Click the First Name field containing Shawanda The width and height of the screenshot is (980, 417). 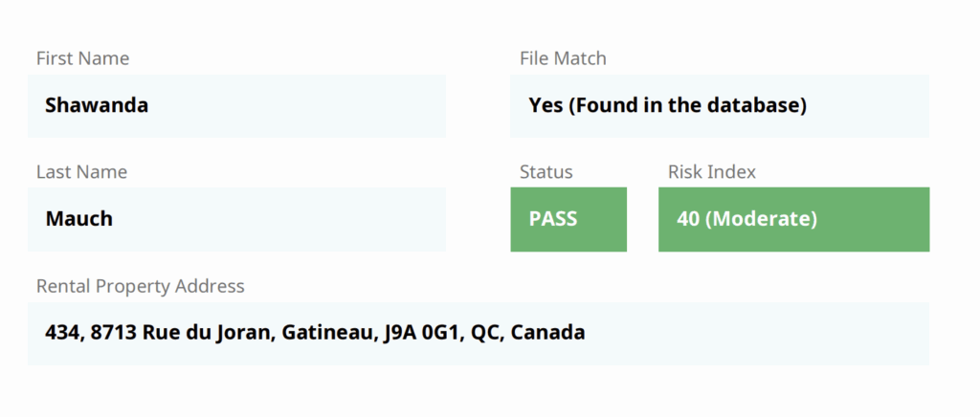[236, 105]
